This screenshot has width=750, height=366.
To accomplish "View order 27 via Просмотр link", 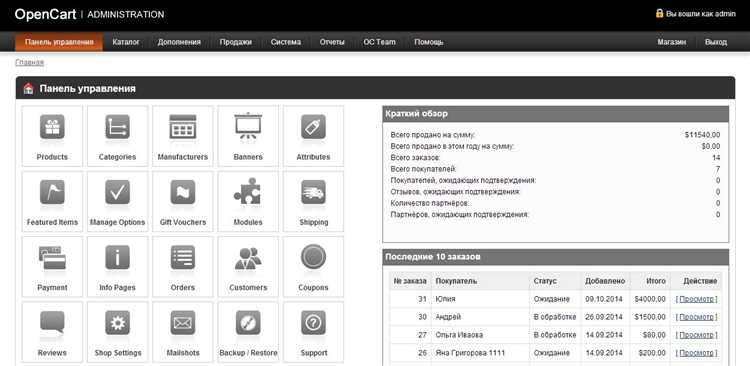I will (x=696, y=335).
